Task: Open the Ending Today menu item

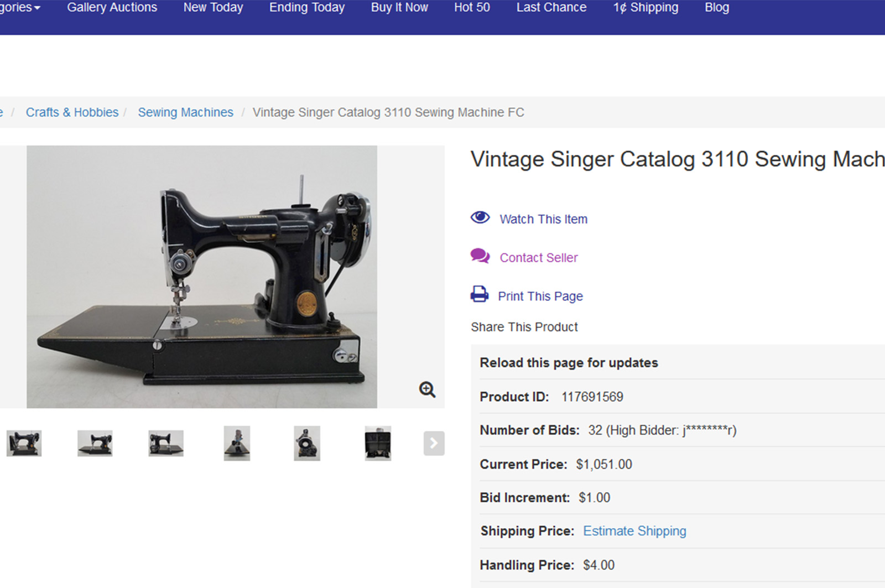Action: coord(307,8)
